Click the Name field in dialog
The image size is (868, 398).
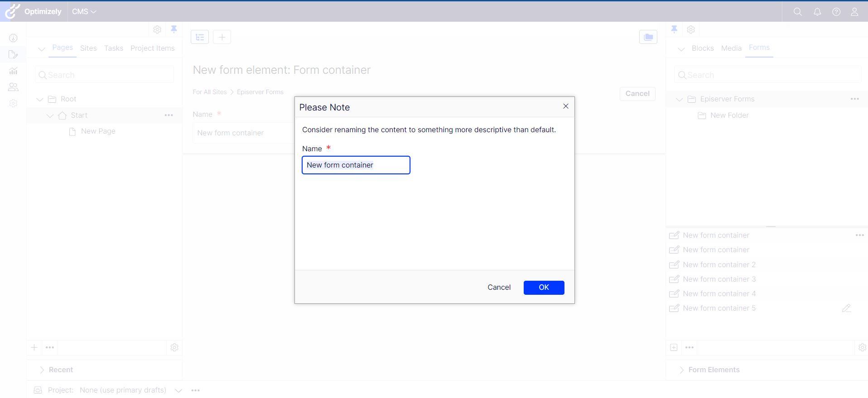[x=356, y=165]
